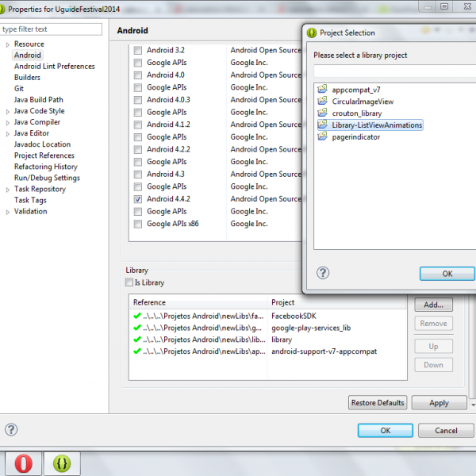Click the pagerindicator project folder icon
This screenshot has height=476, width=476.
coord(322,136)
